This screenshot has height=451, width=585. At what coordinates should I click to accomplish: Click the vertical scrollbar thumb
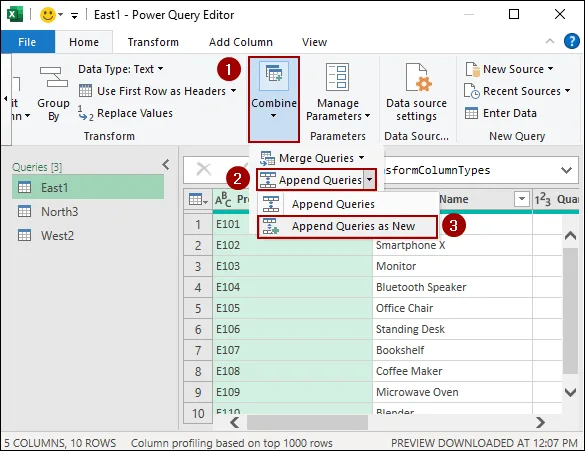point(570,310)
